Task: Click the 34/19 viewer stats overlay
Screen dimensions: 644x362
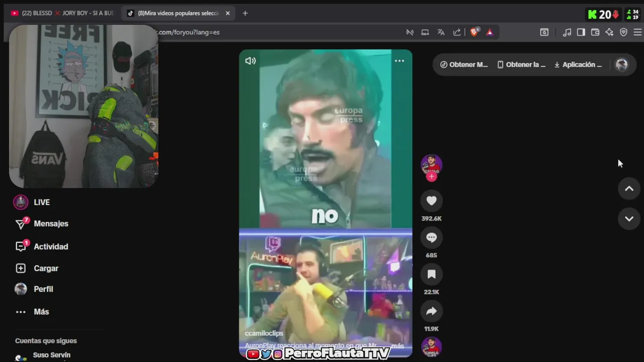Action: [632, 15]
